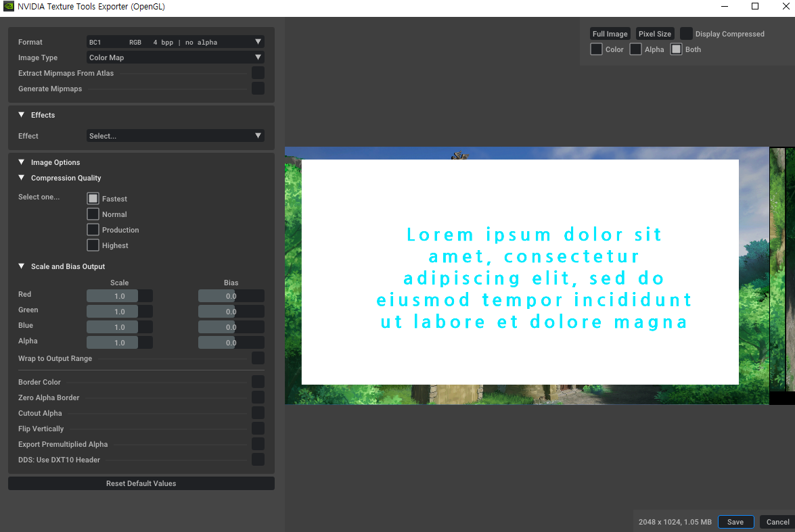The height and width of the screenshot is (532, 795).
Task: Enable Extract Mipmaps From Atlas checkbox
Action: (x=258, y=73)
